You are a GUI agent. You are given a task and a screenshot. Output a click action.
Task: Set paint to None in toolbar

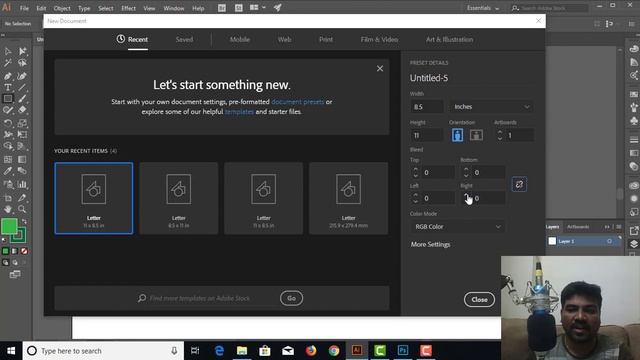click(24, 251)
